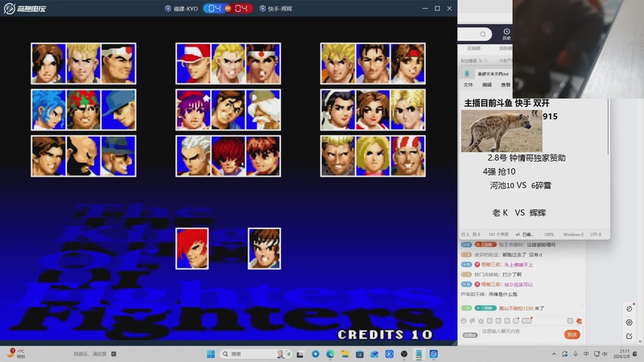Select Blue Mary portrait with blonde bob
Viewport: 644px width, 362px height.
[373, 156]
